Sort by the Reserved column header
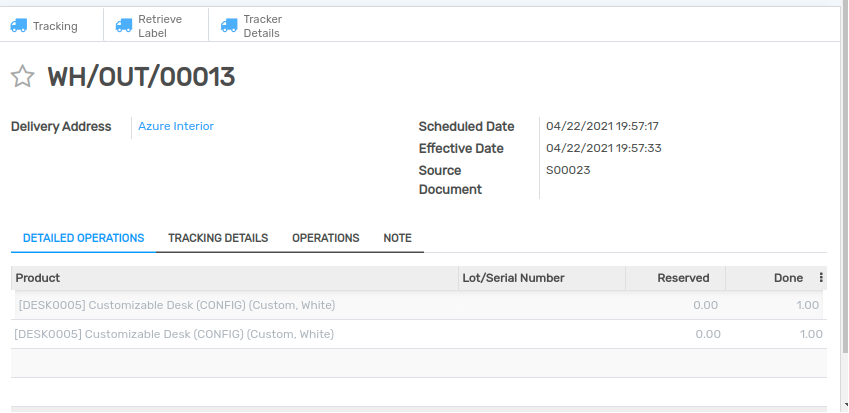The height and width of the screenshot is (413, 849). [683, 278]
